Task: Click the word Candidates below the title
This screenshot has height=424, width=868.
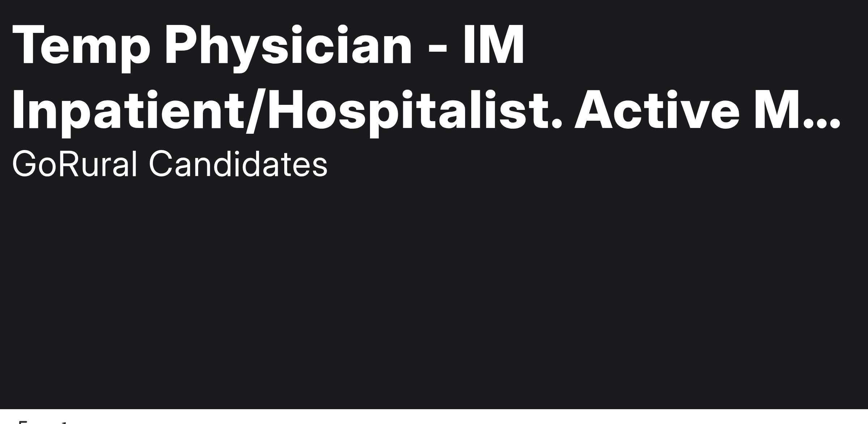Action: coord(238,164)
